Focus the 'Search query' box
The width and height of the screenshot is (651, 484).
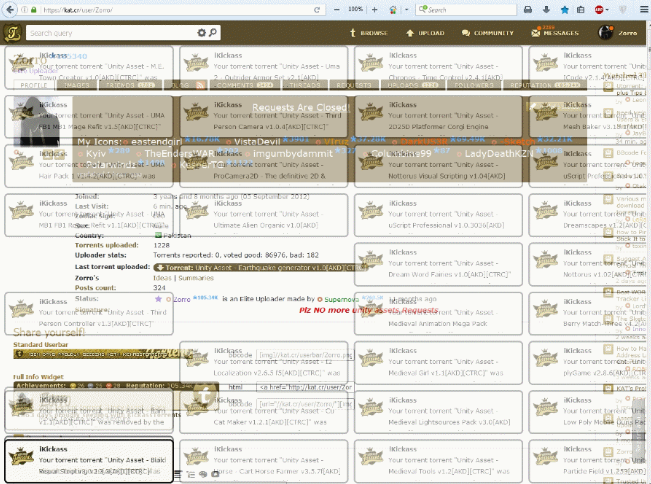(x=110, y=33)
